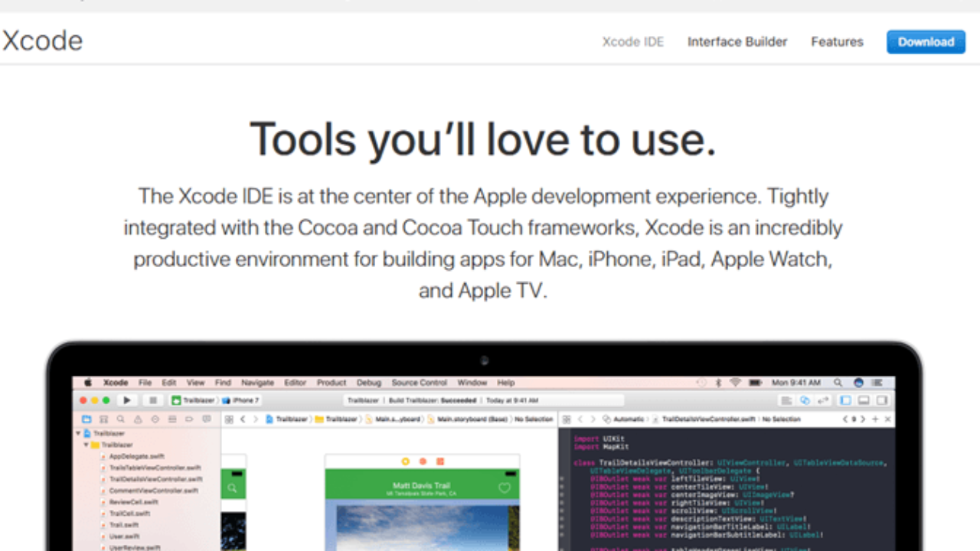This screenshot has width=980, height=551.
Task: Select CommentViewController.swift in navigator
Action: pos(149,491)
